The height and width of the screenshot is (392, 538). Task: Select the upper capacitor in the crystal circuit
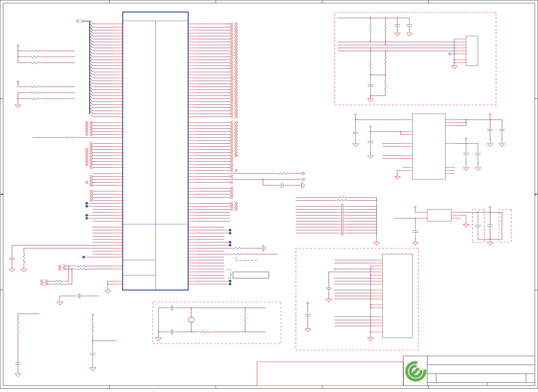point(172,308)
